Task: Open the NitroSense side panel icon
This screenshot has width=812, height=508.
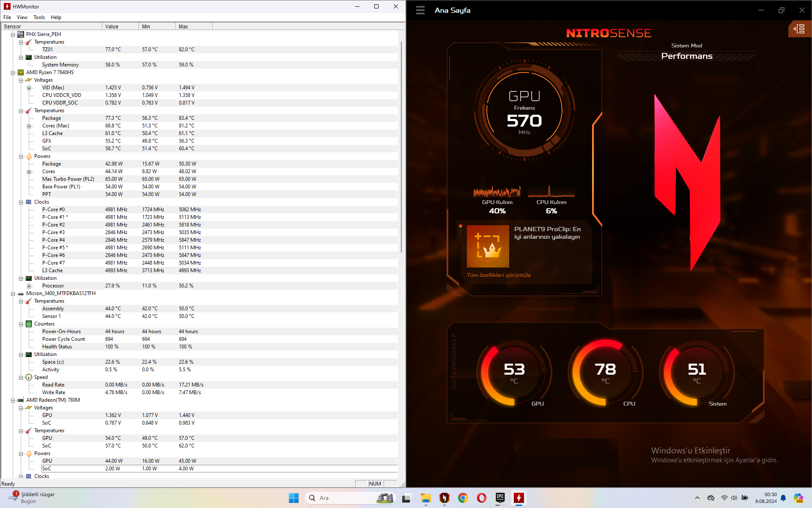Action: [799, 29]
